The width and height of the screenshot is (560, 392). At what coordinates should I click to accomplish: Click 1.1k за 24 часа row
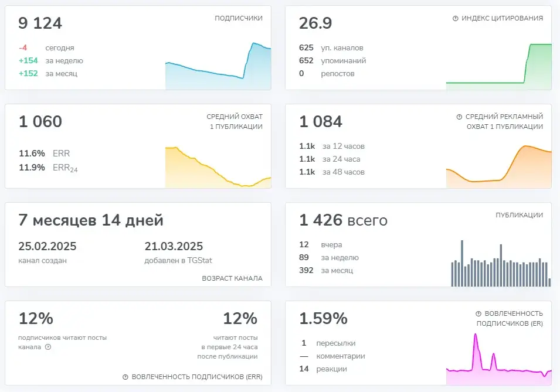click(330, 159)
